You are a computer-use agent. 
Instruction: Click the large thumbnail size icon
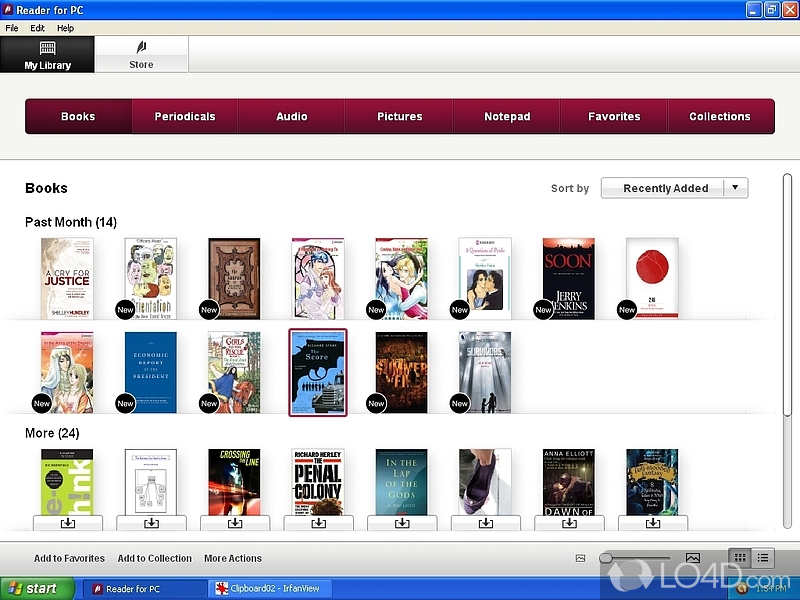click(x=692, y=558)
